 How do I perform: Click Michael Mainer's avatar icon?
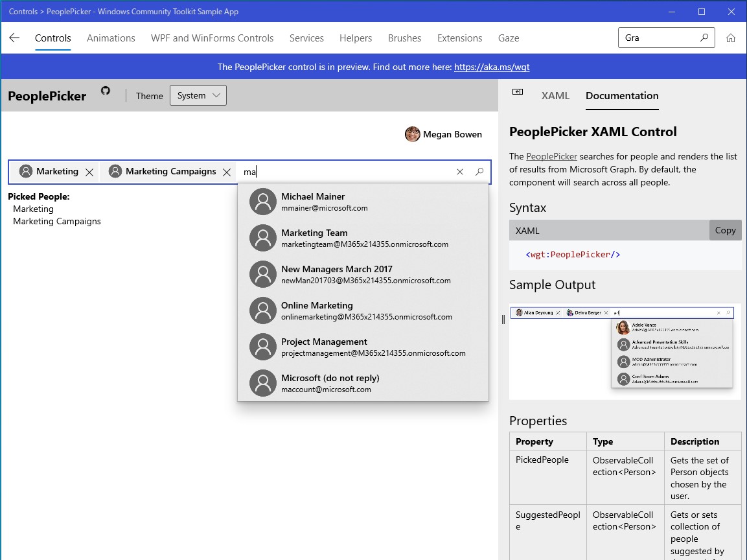click(263, 202)
